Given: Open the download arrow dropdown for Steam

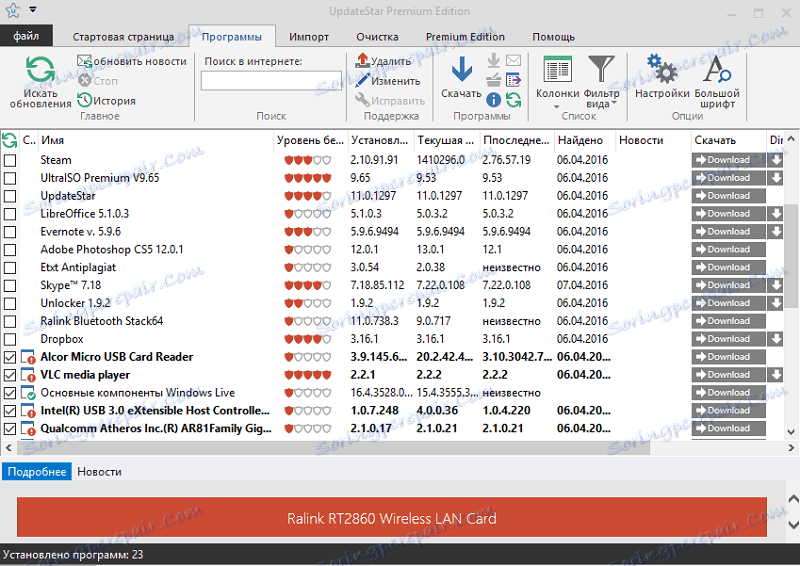Looking at the screenshot, I should (776, 160).
